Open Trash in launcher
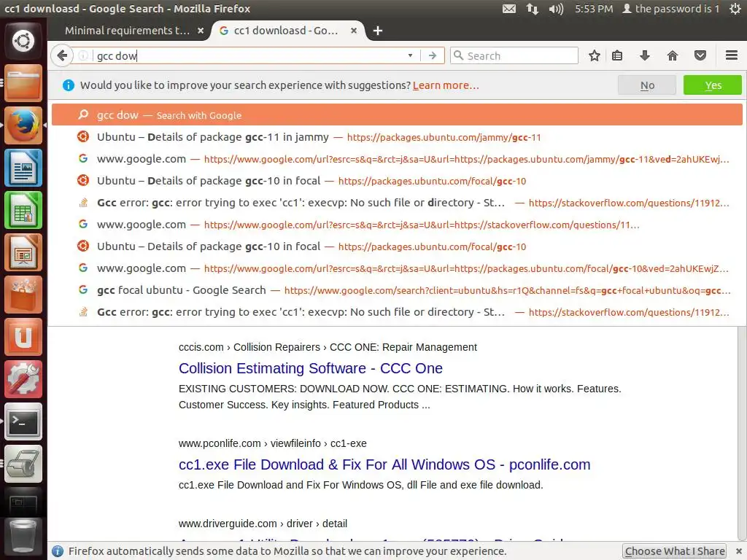The height and width of the screenshot is (560, 747). coord(23,537)
